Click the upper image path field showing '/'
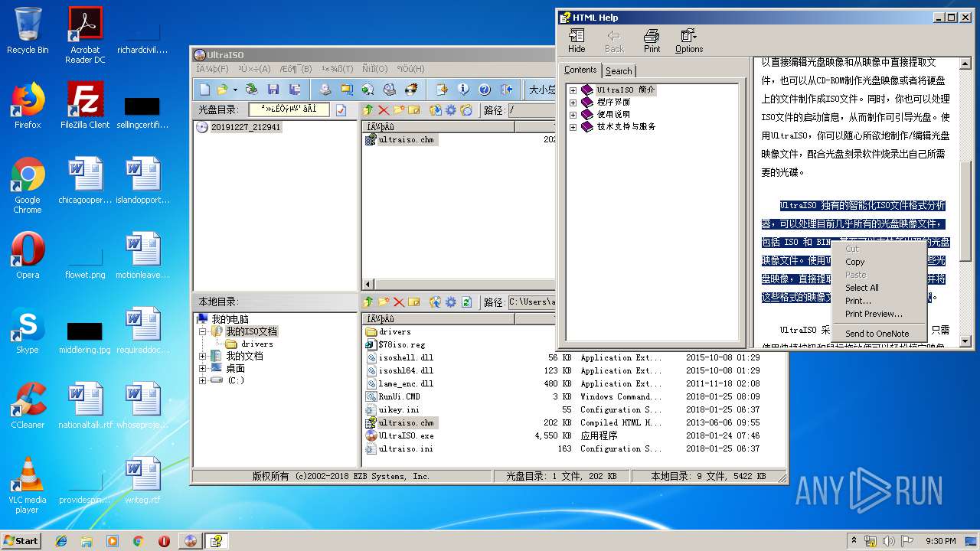This screenshot has height=551, width=980. [531, 110]
